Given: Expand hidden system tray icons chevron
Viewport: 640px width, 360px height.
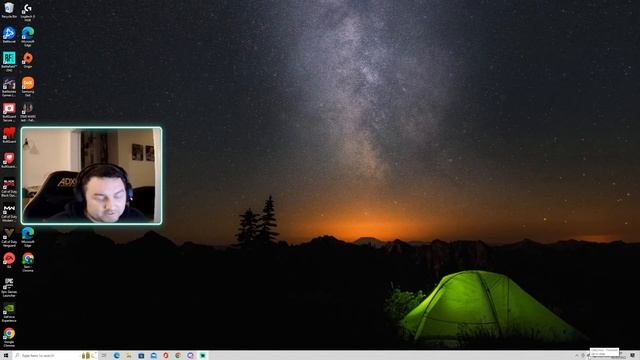Looking at the screenshot, I should tap(577, 356).
